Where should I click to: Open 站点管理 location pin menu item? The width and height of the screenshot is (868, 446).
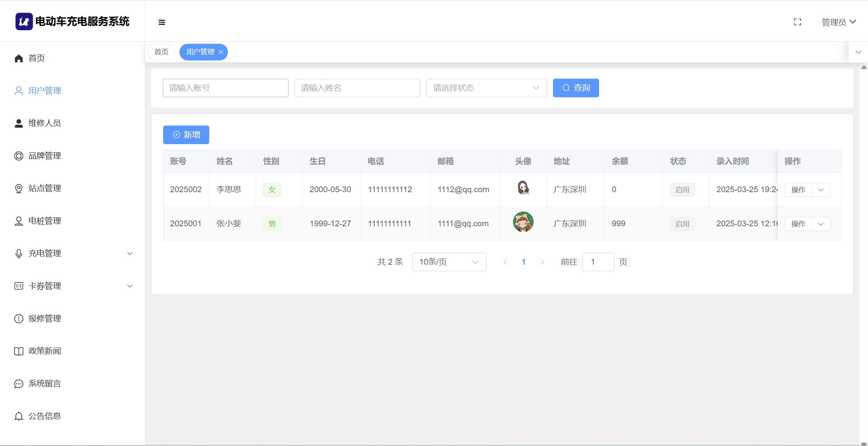45,188
